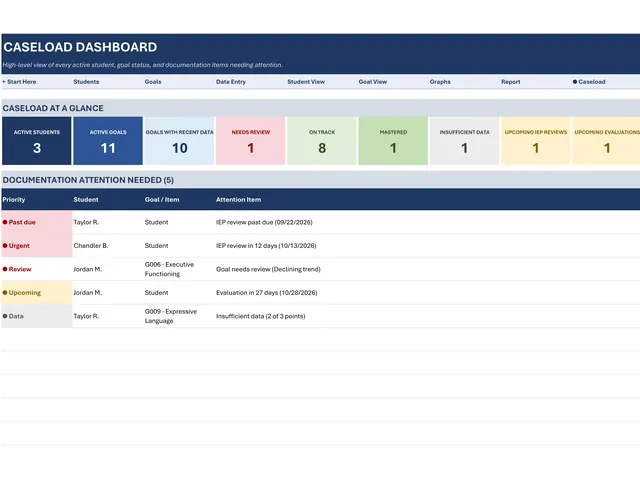This screenshot has height=480, width=640.
Task: Select the Past due priority cell
Action: [37, 222]
